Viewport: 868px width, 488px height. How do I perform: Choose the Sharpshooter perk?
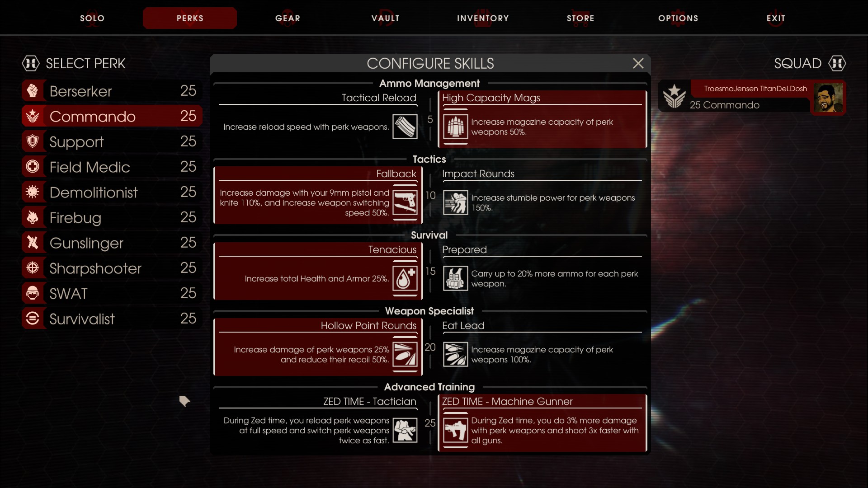[x=112, y=268]
